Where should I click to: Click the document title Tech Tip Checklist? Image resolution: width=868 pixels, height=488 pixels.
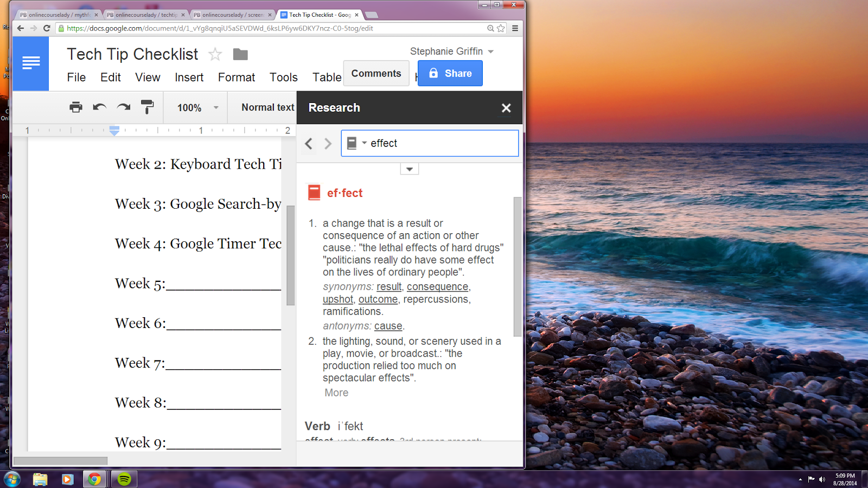tap(132, 54)
